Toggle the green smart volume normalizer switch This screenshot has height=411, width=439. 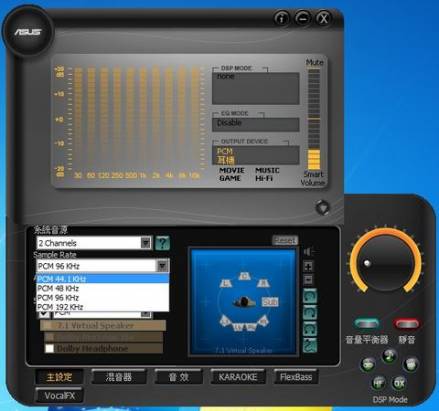367,323
